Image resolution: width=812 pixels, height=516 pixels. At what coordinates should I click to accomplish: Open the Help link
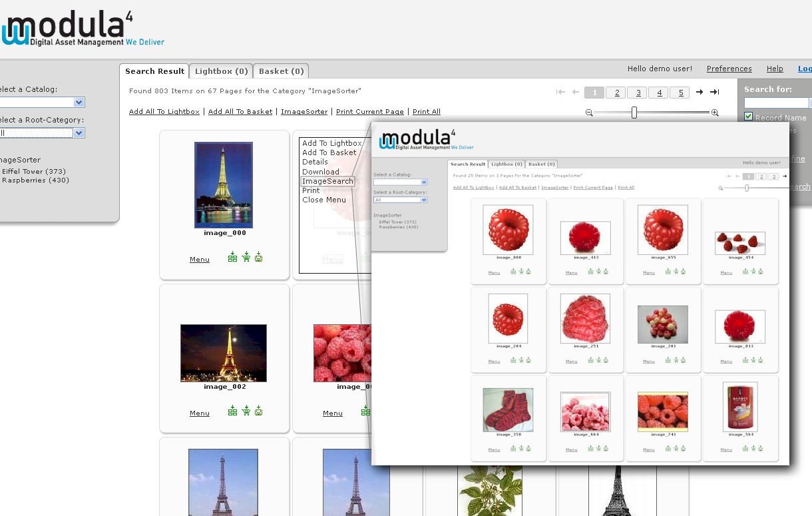tap(775, 69)
